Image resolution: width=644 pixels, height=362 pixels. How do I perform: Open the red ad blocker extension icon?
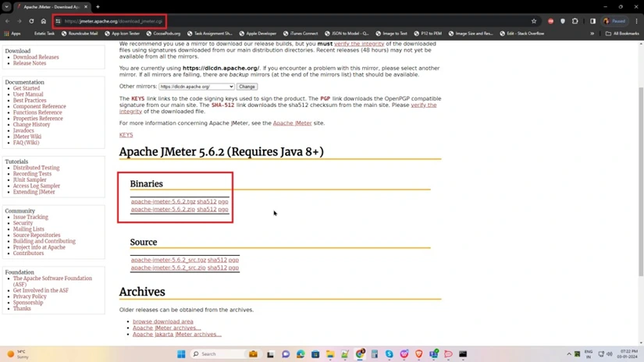pyautogui.click(x=550, y=21)
